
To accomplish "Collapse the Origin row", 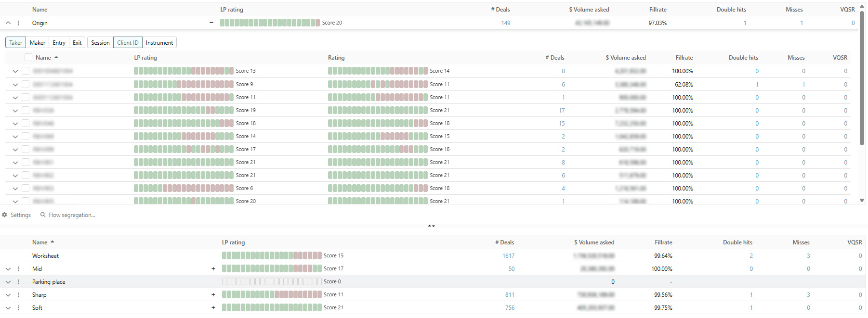I will point(8,23).
